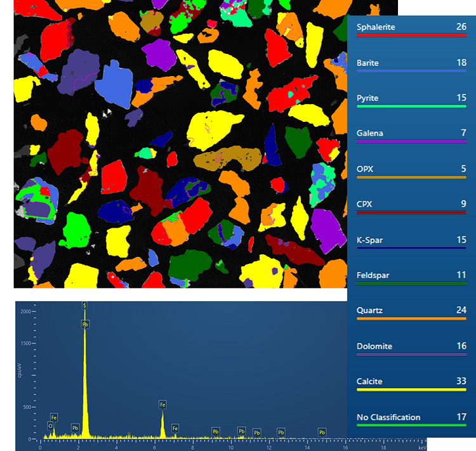The width and height of the screenshot is (476, 451).
Task: Choose the Galena legend entry
Action: point(369,133)
